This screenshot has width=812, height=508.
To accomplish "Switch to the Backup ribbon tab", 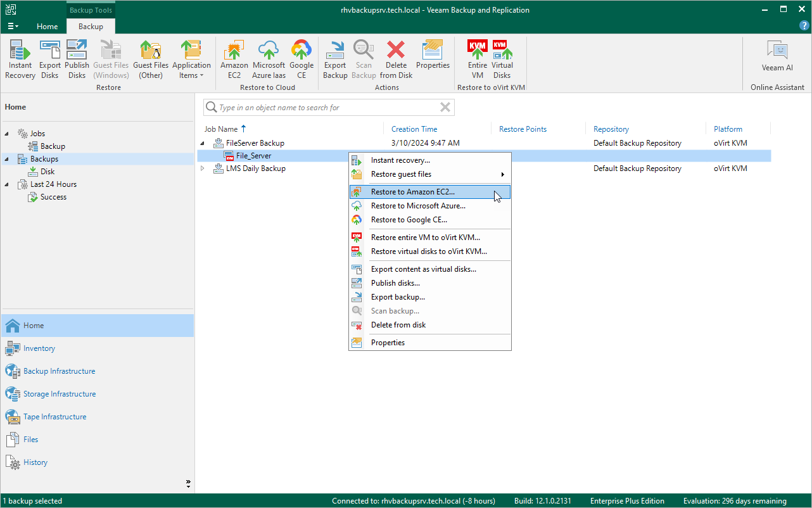I will coord(91,26).
